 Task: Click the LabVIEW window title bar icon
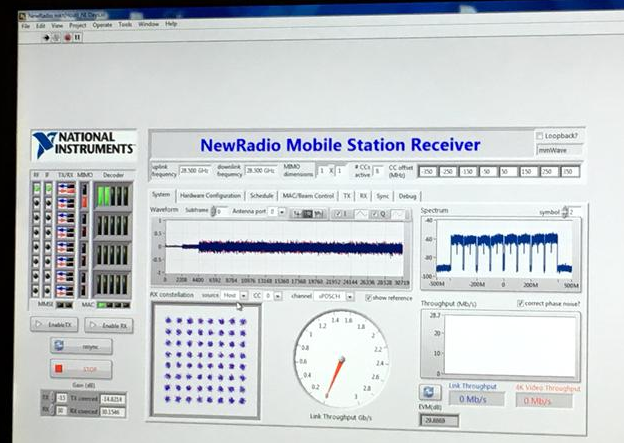click(x=23, y=16)
